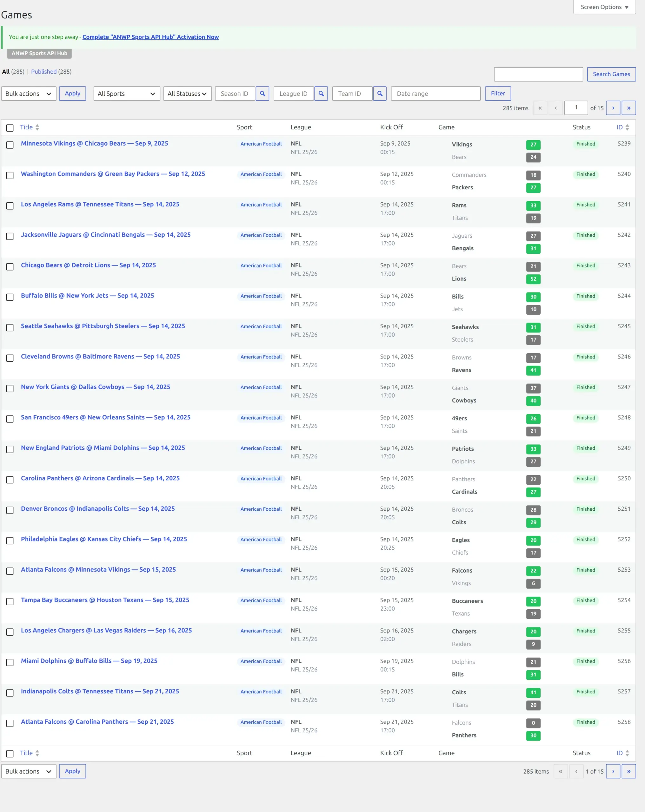Image resolution: width=645 pixels, height=812 pixels.
Task: Click the Filter button
Action: click(498, 93)
